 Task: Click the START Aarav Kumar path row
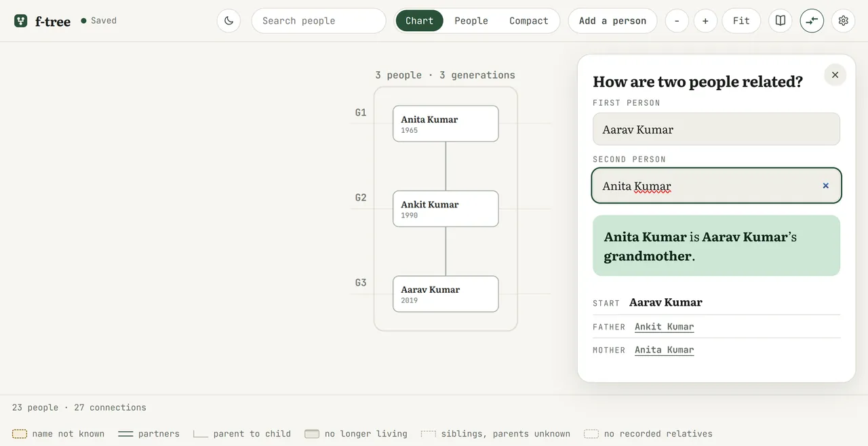716,302
